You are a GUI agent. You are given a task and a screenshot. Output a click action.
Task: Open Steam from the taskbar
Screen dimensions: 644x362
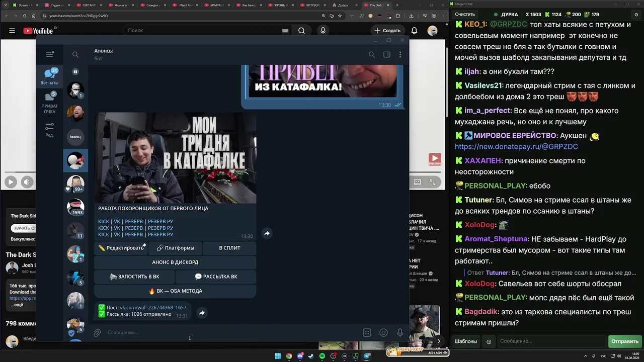coord(311,356)
